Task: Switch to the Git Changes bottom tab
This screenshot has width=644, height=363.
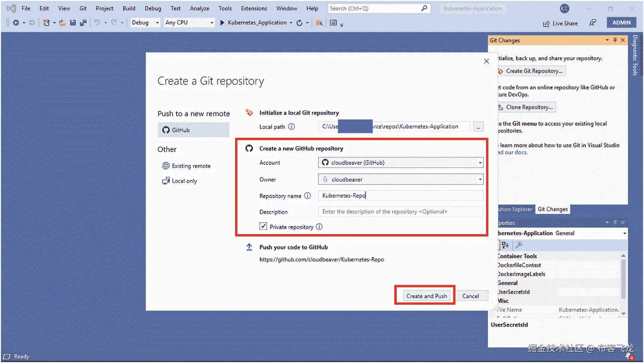Action: 553,209
